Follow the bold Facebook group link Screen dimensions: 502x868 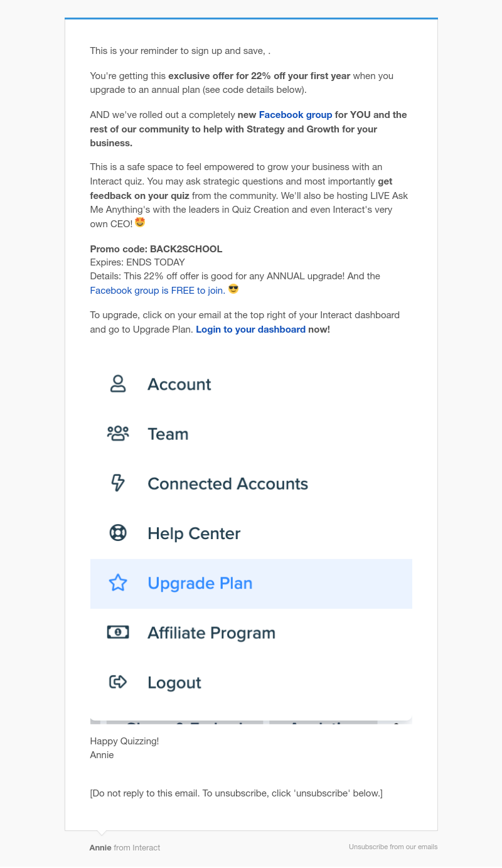(x=296, y=115)
